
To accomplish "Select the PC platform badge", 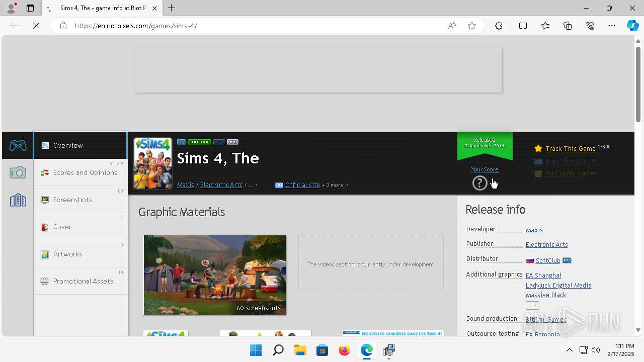I will [x=181, y=142].
